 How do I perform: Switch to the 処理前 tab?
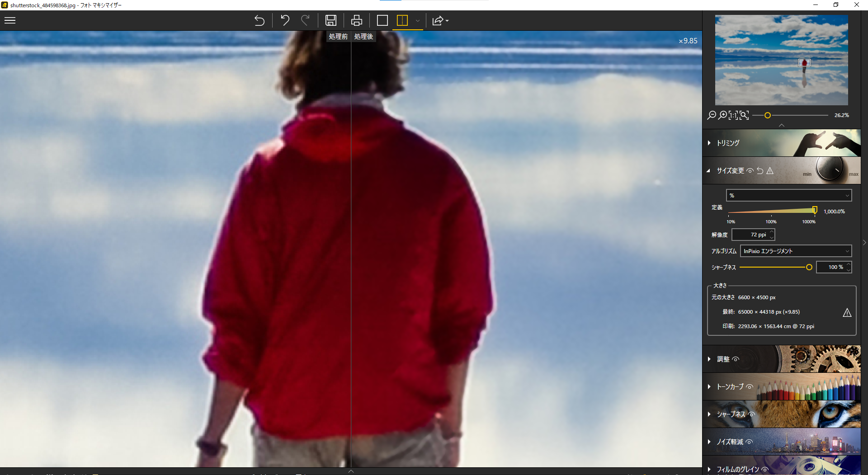pyautogui.click(x=338, y=37)
